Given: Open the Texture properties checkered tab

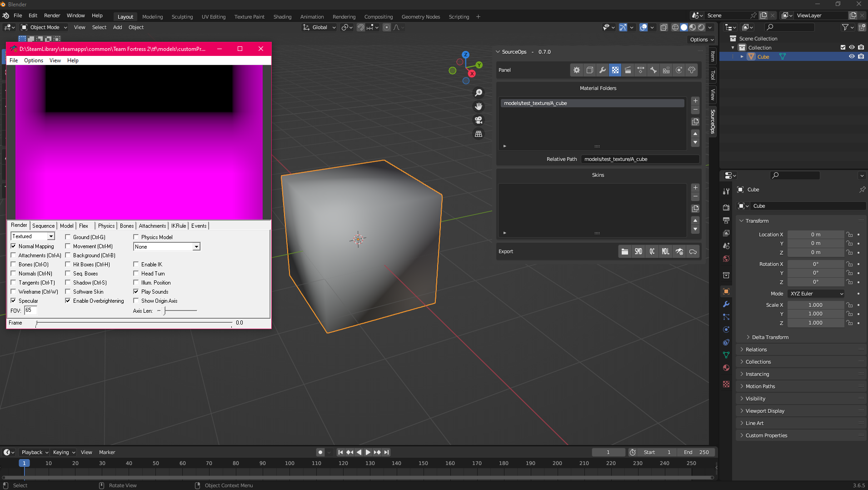Looking at the screenshot, I should [726, 384].
